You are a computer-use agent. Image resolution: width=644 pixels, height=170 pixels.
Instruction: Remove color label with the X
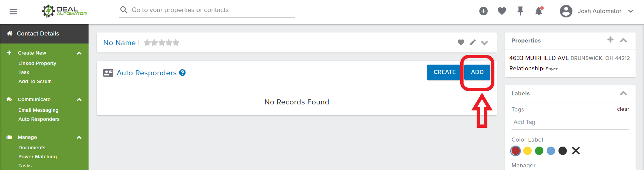click(576, 151)
